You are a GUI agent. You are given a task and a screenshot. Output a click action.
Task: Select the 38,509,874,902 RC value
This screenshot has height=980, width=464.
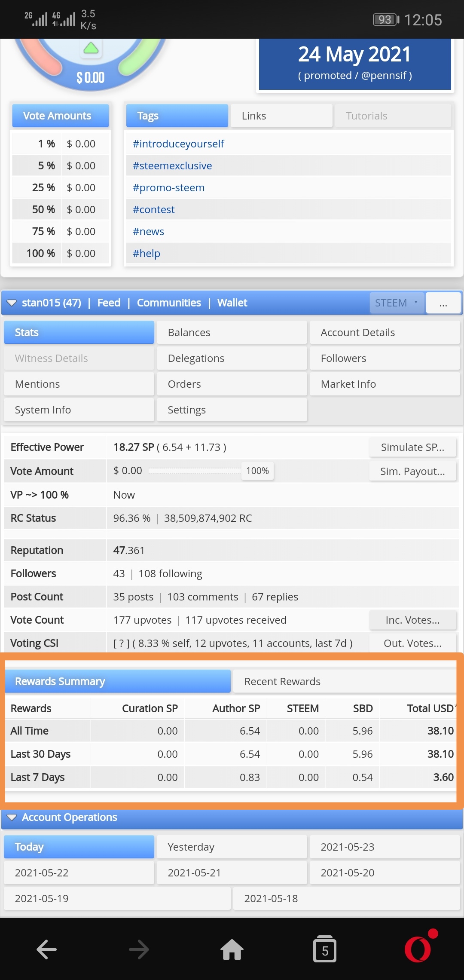pos(208,518)
